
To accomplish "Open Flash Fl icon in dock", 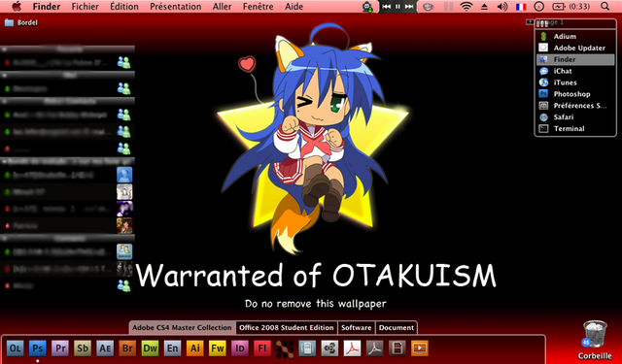I will click(262, 348).
